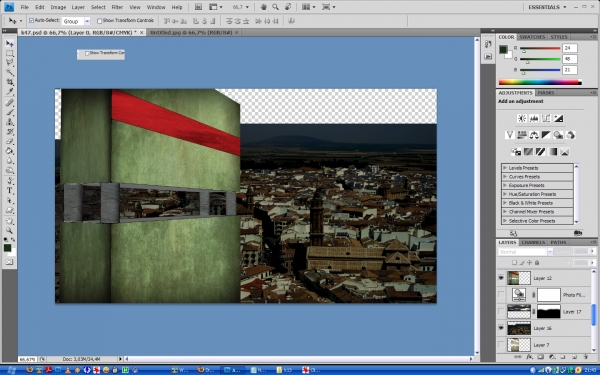Viewport: 600px width, 375px height.
Task: Add a Curves adjustment
Action: click(x=546, y=119)
